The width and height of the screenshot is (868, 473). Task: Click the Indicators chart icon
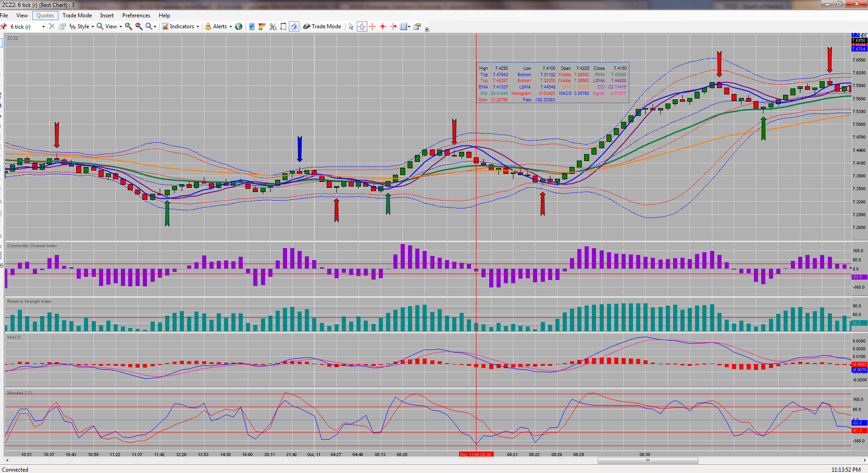coord(165,26)
